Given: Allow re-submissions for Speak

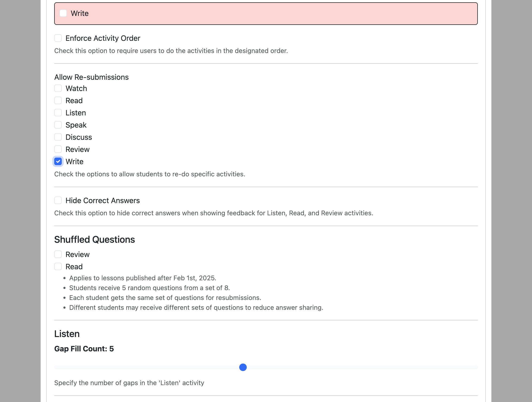Looking at the screenshot, I should [58, 125].
